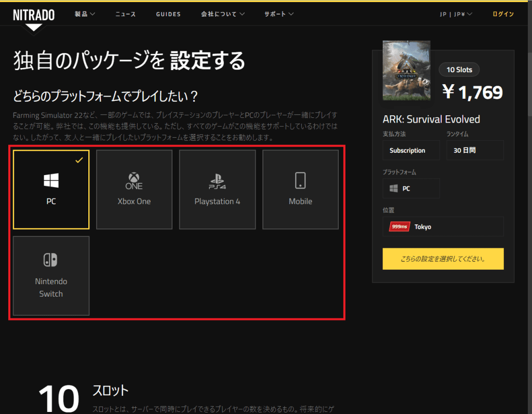The width and height of the screenshot is (532, 414).
Task: Click the large 10 slot count
Action: pyautogui.click(x=59, y=398)
